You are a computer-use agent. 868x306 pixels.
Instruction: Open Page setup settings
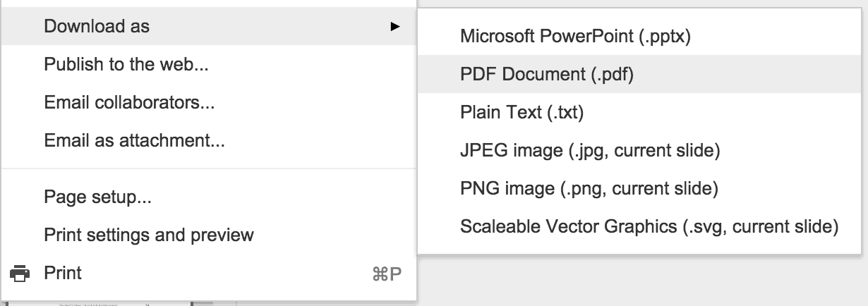[208, 197]
